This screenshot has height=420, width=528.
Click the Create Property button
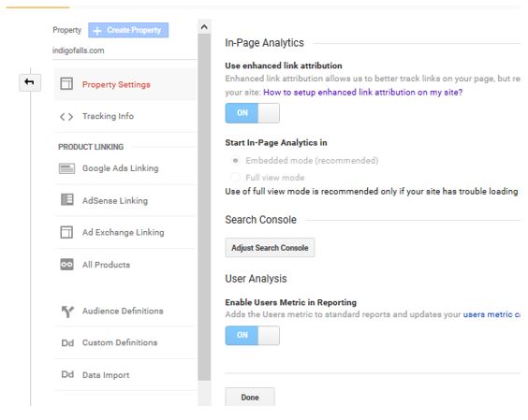[x=128, y=30]
